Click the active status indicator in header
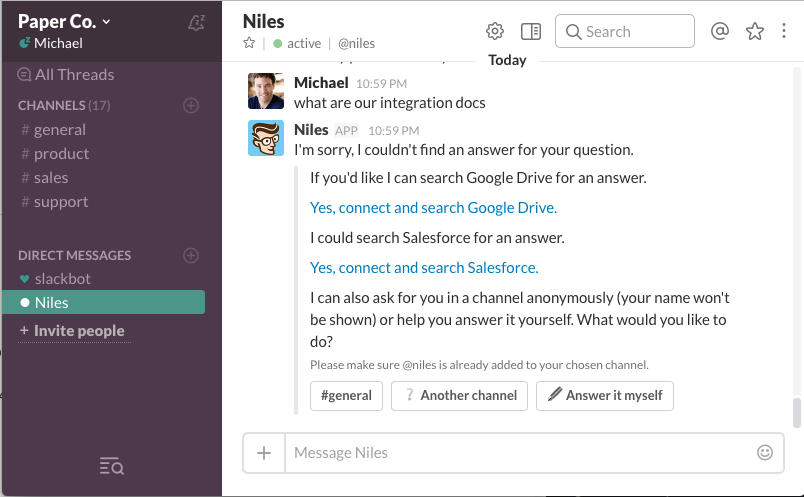 (297, 44)
